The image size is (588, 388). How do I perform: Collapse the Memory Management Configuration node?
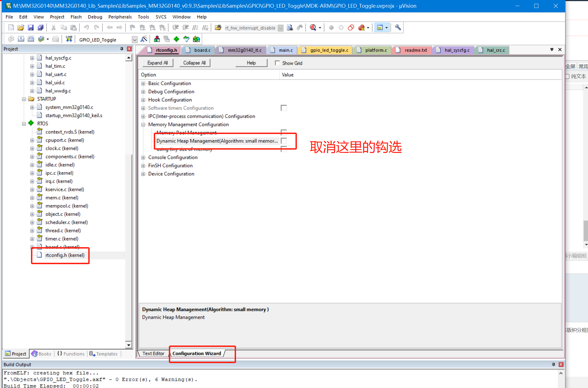(143, 125)
